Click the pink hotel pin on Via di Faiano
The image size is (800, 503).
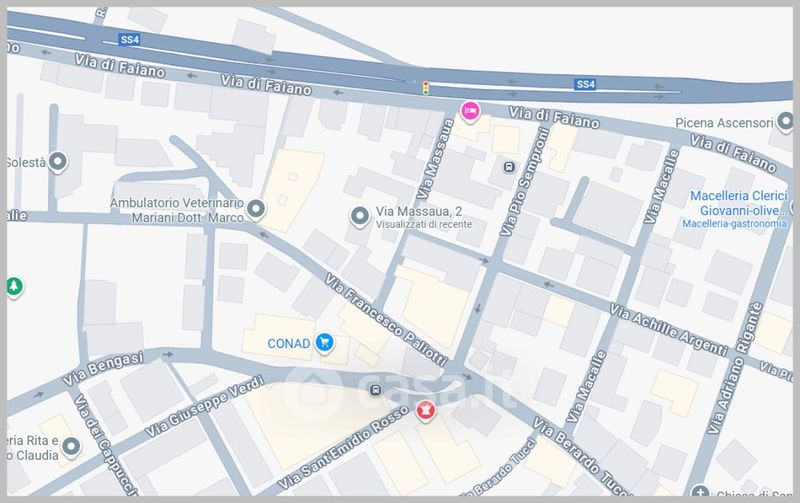[x=470, y=110]
